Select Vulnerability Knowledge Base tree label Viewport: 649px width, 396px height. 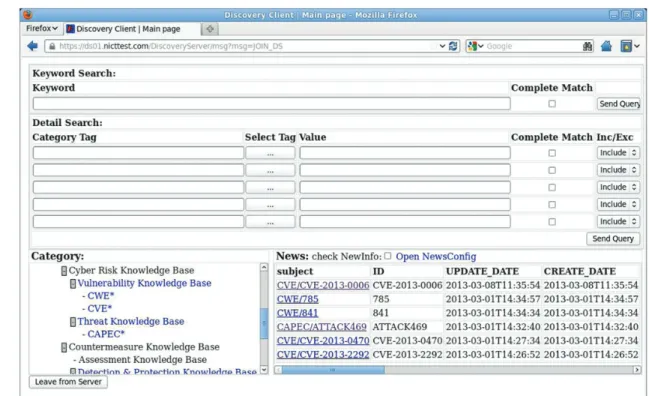click(144, 283)
